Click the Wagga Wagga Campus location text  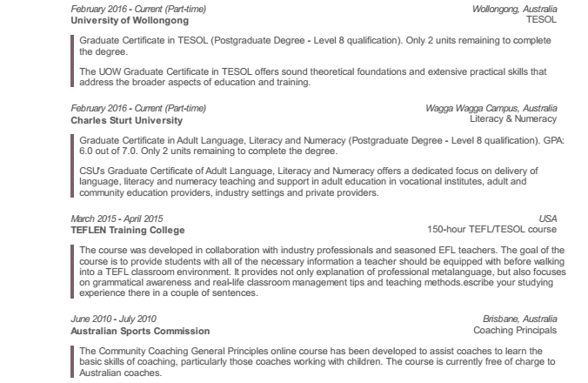pyautogui.click(x=491, y=108)
